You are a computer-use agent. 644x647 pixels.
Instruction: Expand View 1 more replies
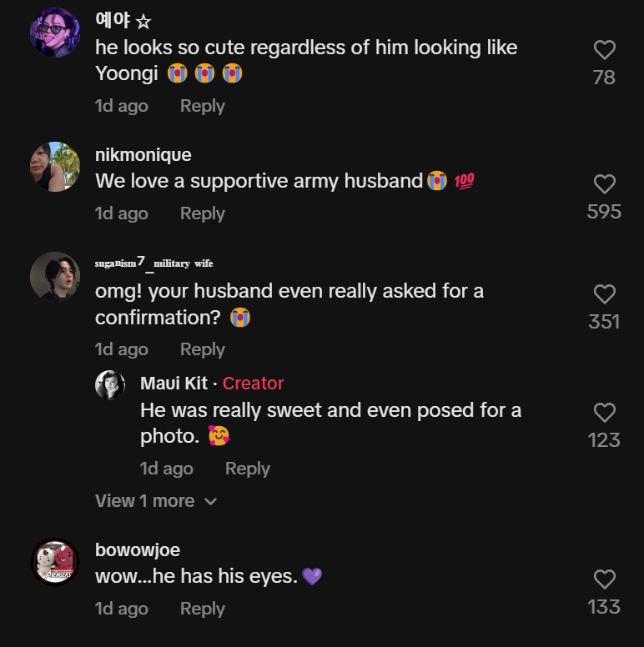pos(144,501)
